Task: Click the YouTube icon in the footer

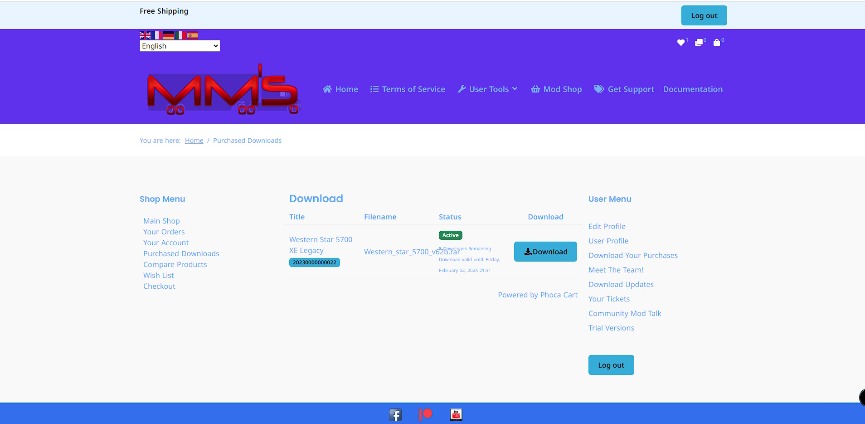Action: [456, 415]
